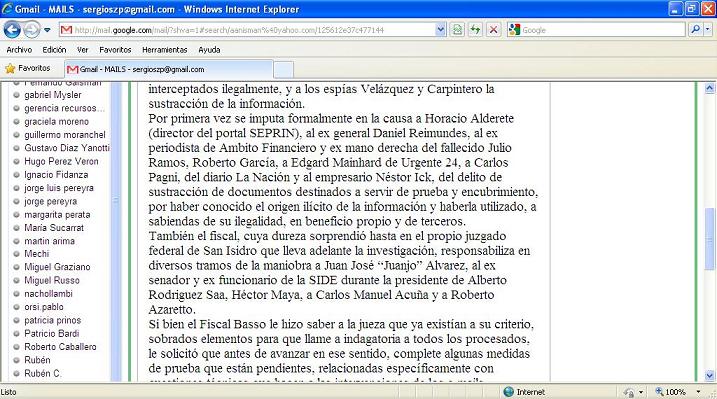Open the Herramientas menu

click(x=165, y=50)
